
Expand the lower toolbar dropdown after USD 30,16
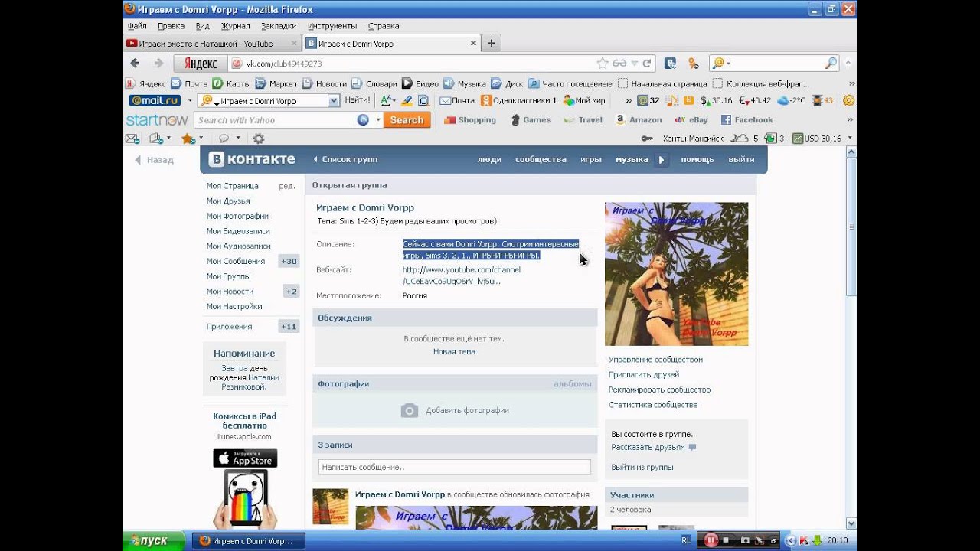850,139
